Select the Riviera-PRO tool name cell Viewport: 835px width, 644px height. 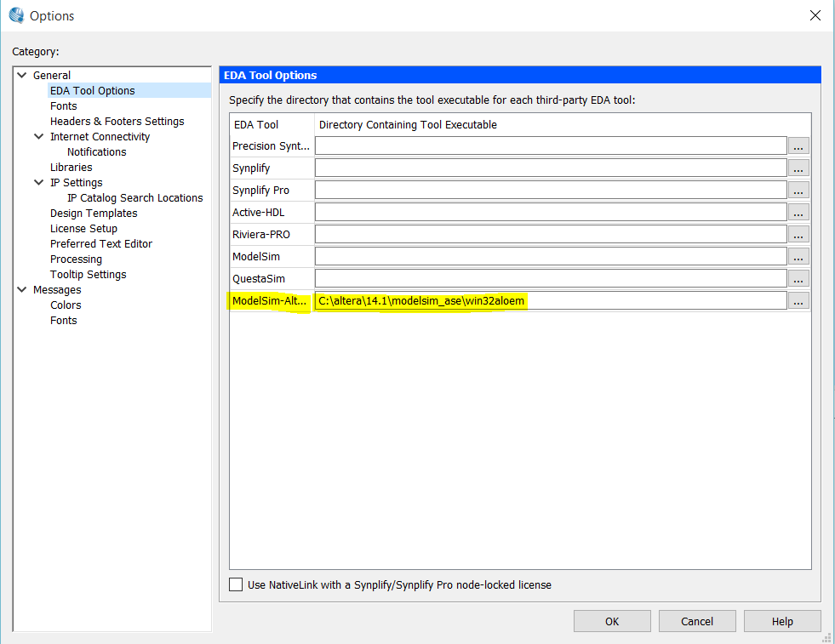point(272,234)
